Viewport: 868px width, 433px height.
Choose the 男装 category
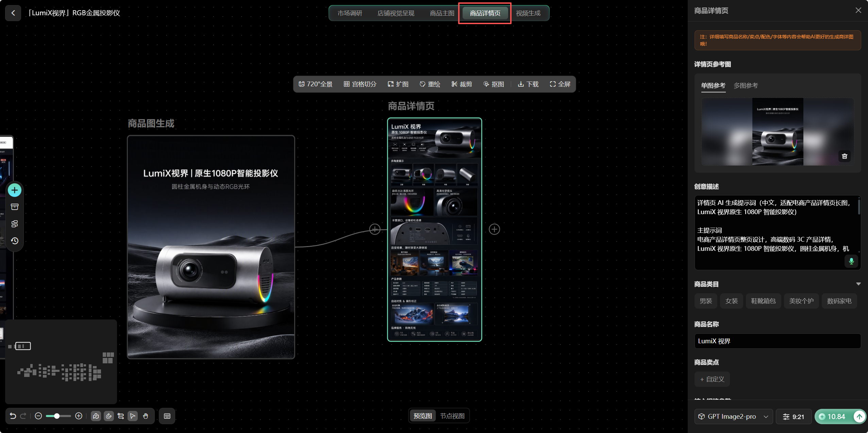tap(706, 301)
